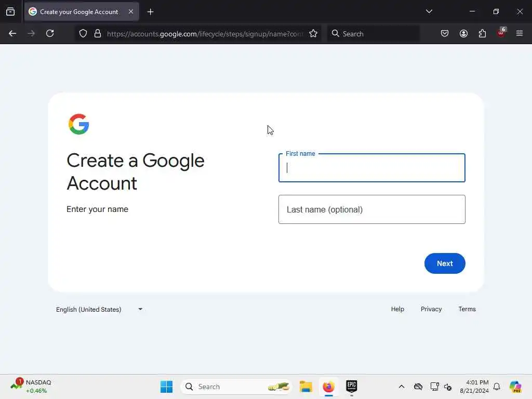Close the Create your Google Account tab

[x=130, y=12]
